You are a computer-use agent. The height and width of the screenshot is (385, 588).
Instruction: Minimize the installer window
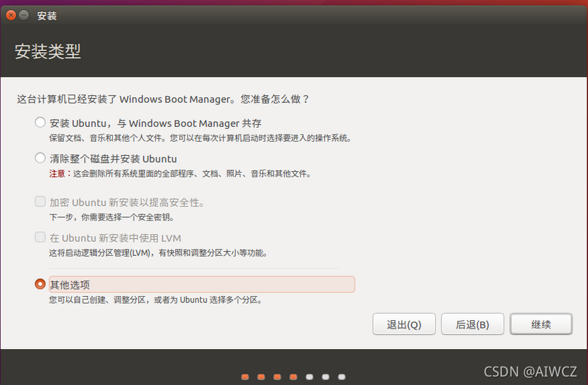24,16
